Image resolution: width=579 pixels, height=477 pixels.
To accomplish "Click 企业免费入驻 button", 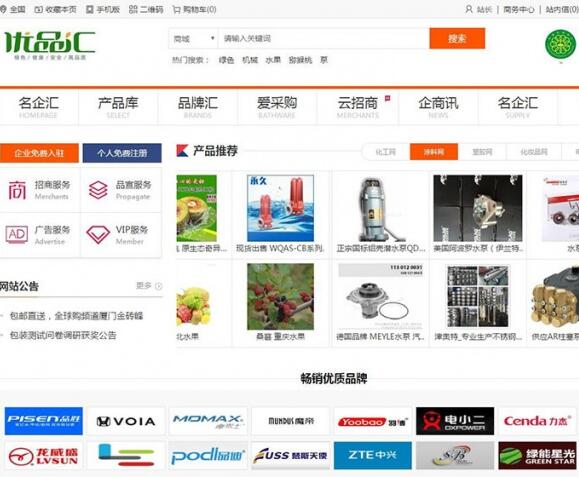I will (39, 153).
